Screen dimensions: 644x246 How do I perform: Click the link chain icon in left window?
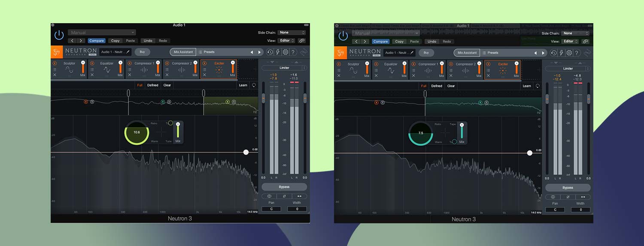(302, 41)
